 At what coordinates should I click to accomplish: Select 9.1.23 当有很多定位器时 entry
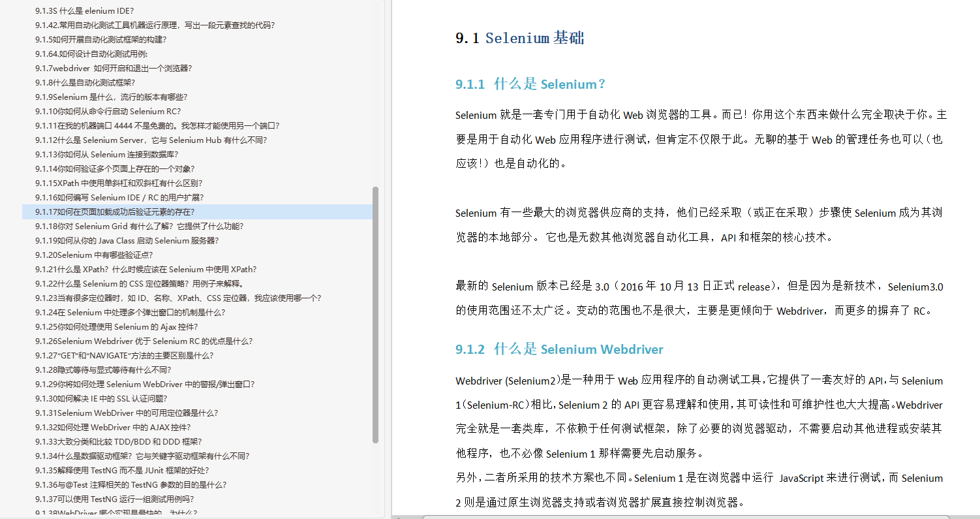tap(178, 298)
